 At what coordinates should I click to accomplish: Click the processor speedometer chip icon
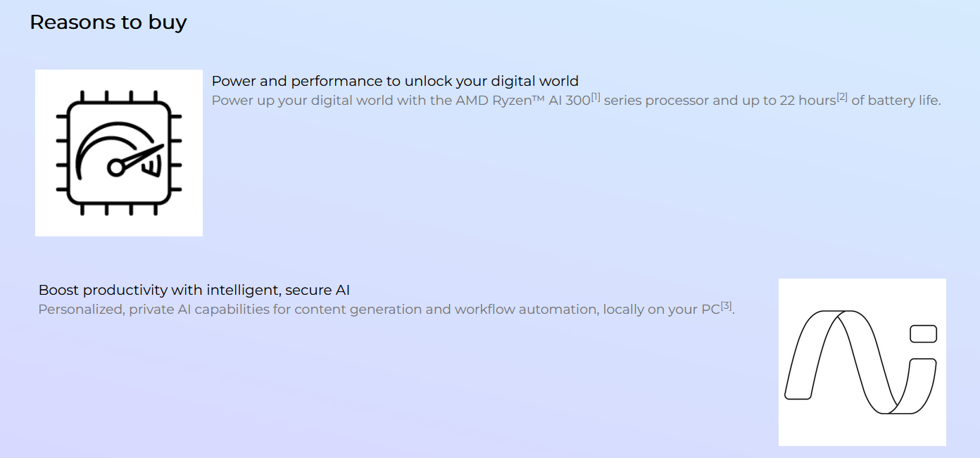point(119,153)
